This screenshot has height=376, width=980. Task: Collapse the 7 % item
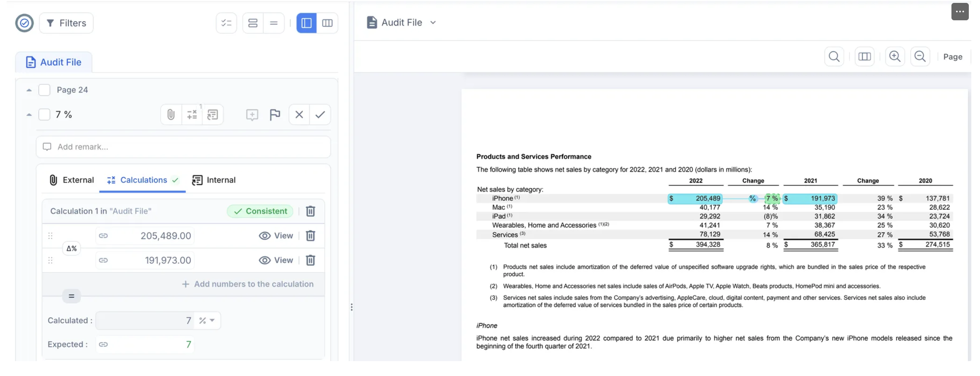click(x=29, y=115)
